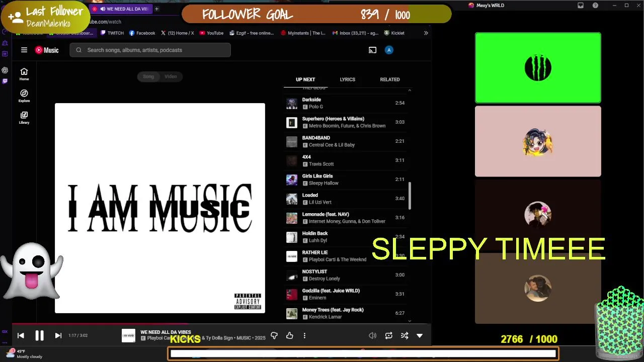Pause the current song

(39, 335)
